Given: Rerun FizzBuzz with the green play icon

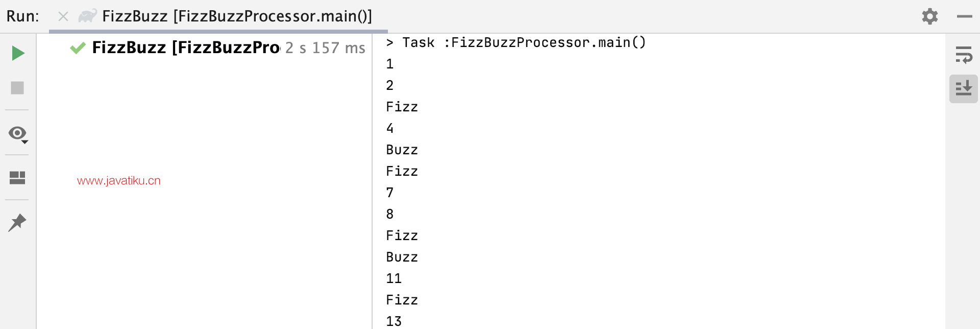Looking at the screenshot, I should click(18, 53).
